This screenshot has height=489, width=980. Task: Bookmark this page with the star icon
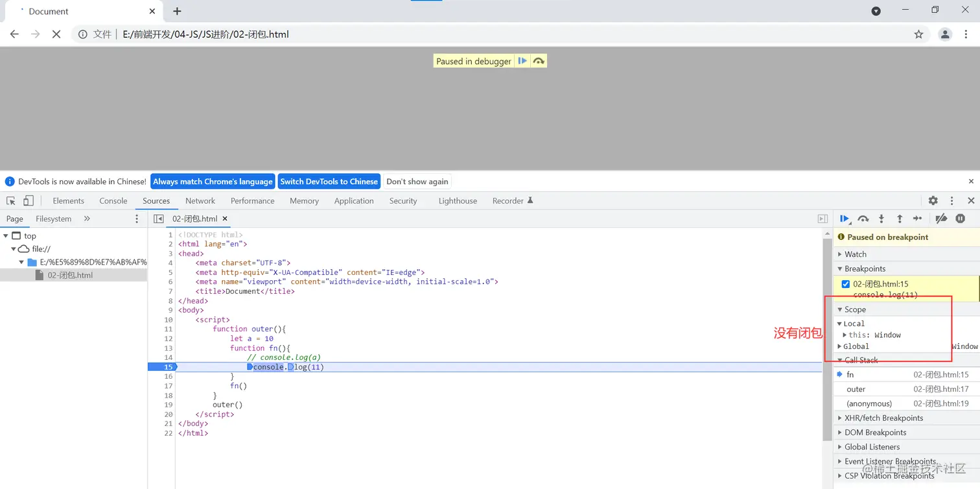(918, 34)
